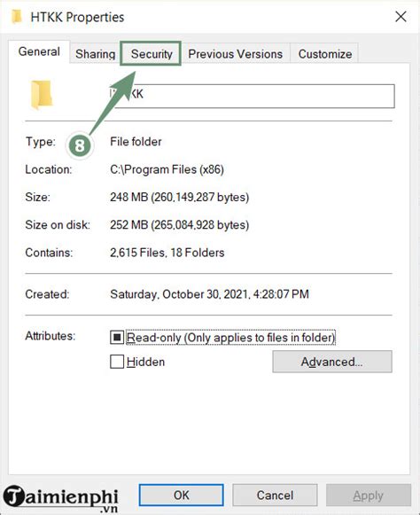Click the Taimienphi.vn watermark logo

(x=61, y=498)
